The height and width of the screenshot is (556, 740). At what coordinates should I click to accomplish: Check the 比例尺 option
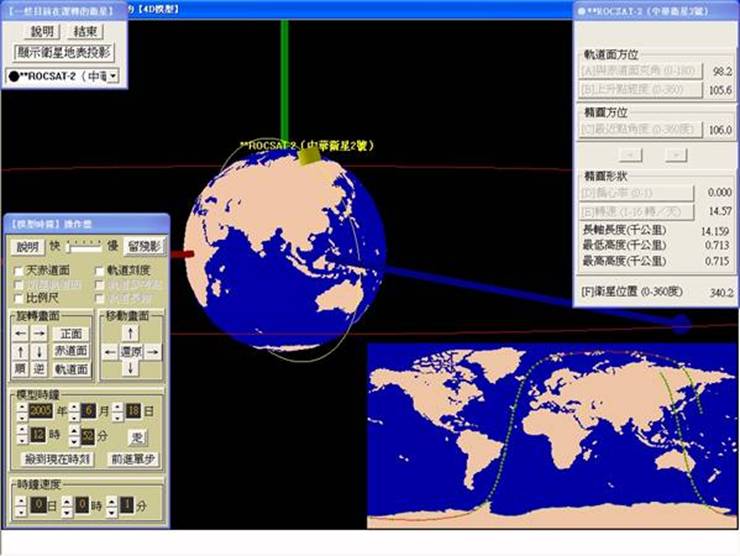coord(19,298)
